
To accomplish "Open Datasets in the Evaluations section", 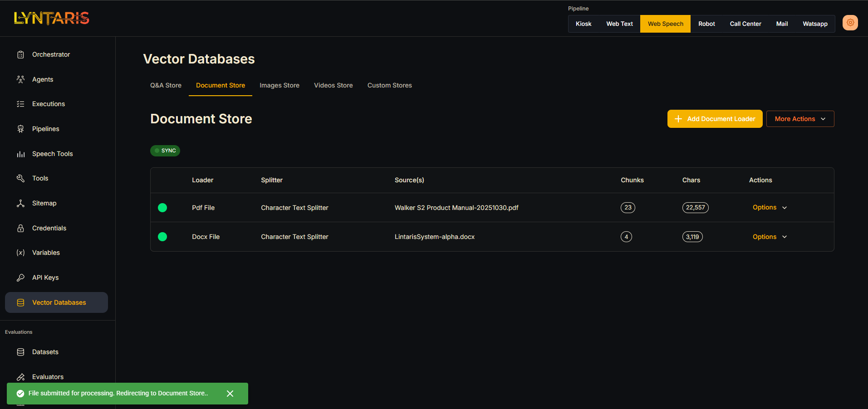I will 45,352.
